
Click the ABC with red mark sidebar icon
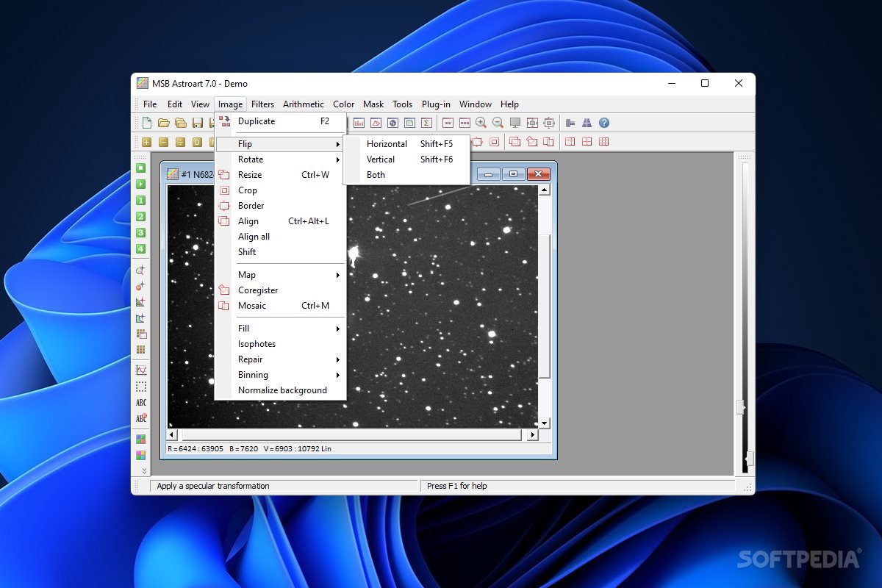tap(140, 418)
